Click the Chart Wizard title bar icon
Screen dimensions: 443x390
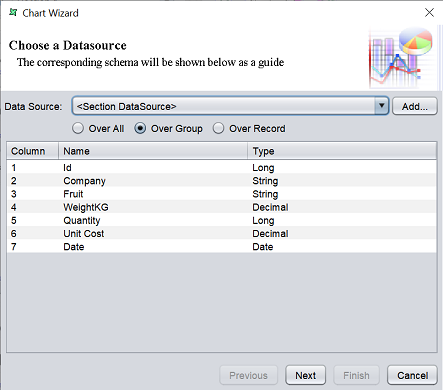click(13, 13)
